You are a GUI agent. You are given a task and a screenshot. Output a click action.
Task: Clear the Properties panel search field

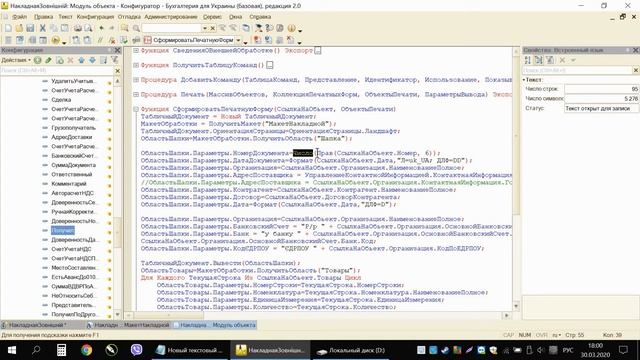[x=636, y=70]
